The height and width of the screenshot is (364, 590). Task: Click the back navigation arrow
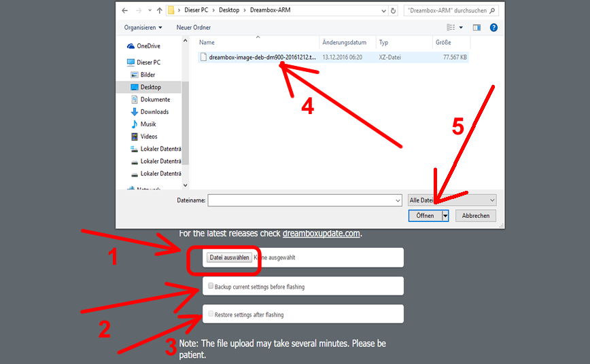click(x=126, y=11)
